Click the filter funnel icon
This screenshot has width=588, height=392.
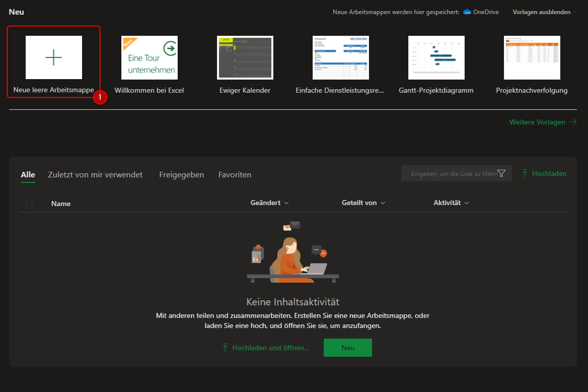pyautogui.click(x=501, y=173)
